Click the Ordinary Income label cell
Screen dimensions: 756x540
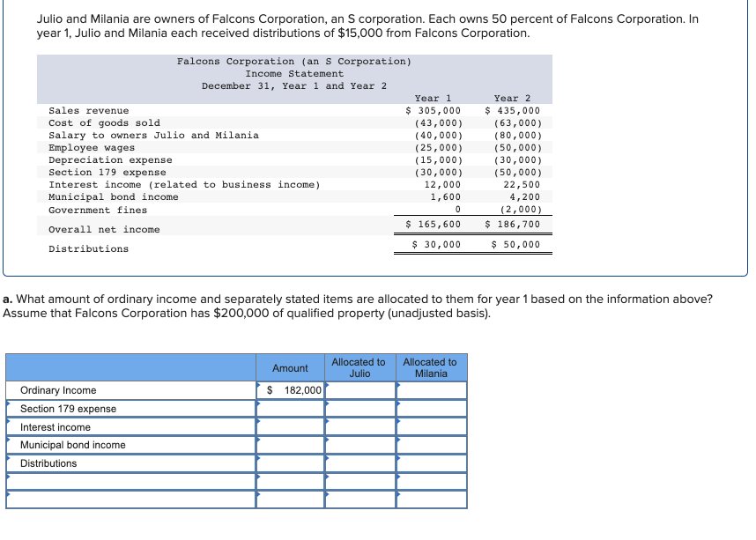coord(130,390)
